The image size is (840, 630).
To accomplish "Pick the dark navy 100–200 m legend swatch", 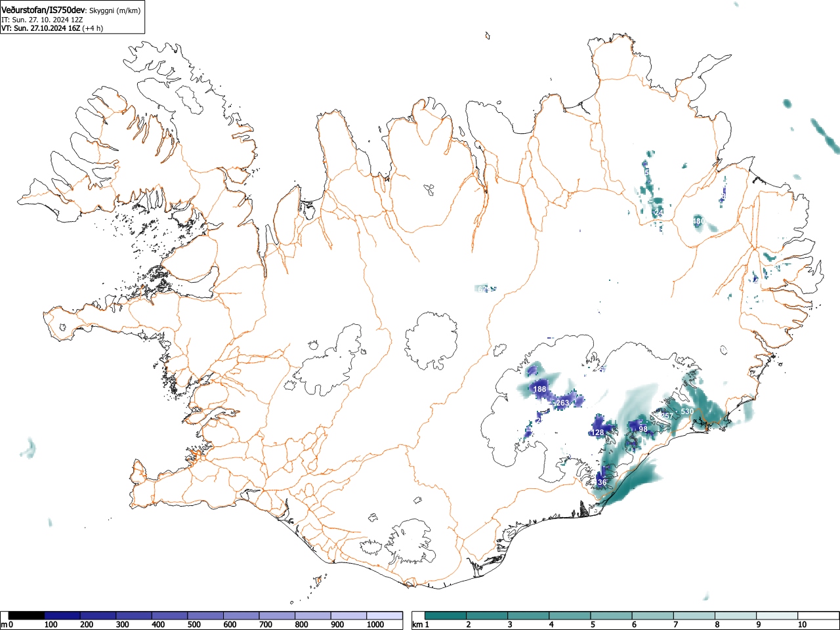I will (x=62, y=616).
